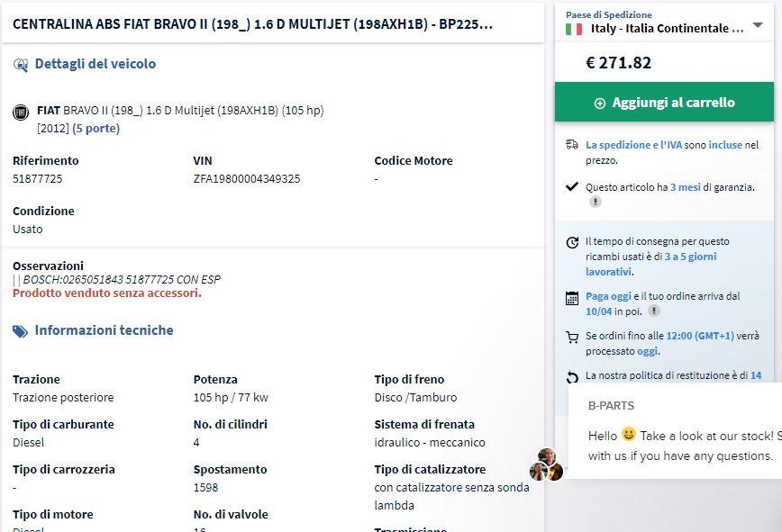782x532 pixels.
Task: Click the delivery time clock icon
Action: [571, 242]
